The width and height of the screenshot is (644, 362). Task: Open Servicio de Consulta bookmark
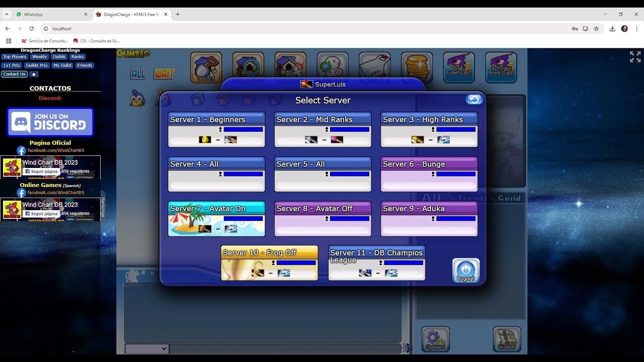point(45,41)
